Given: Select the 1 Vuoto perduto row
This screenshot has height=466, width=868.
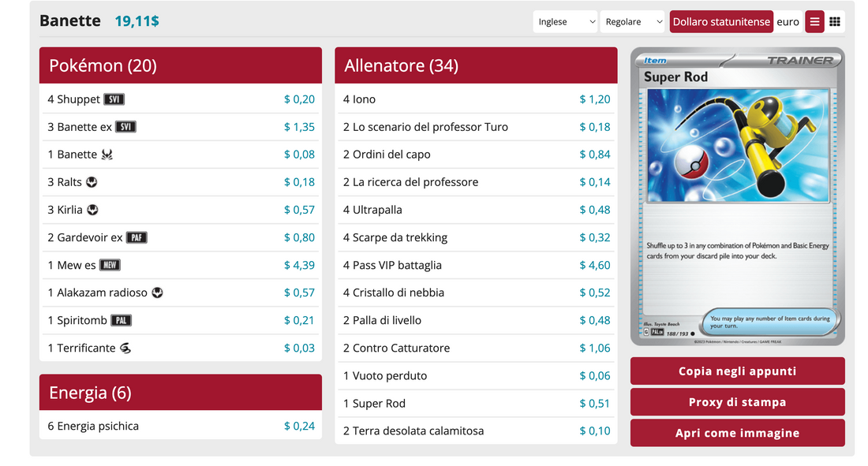Looking at the screenshot, I should point(476,376).
